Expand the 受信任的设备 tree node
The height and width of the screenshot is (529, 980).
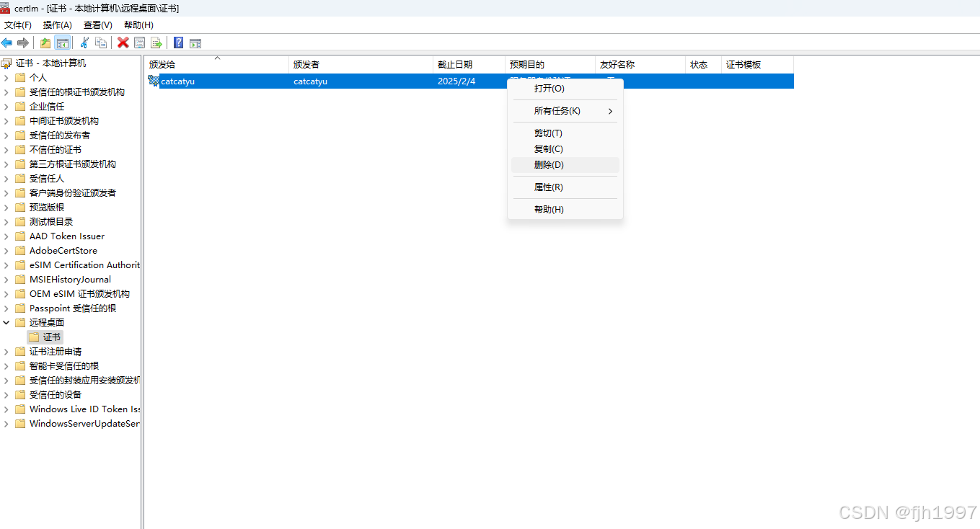pyautogui.click(x=6, y=395)
